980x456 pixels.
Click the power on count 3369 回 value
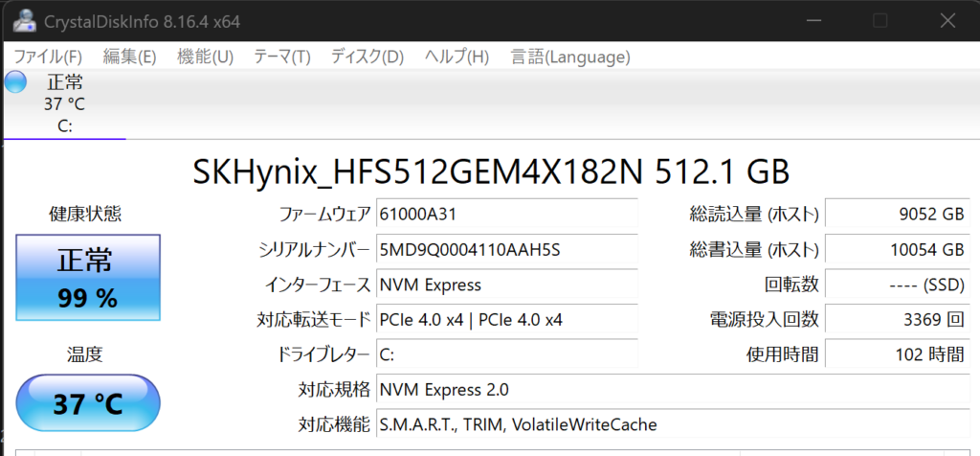894,320
